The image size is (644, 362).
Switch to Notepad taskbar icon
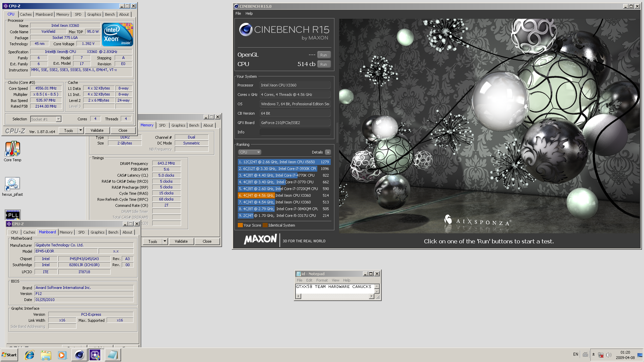113,355
